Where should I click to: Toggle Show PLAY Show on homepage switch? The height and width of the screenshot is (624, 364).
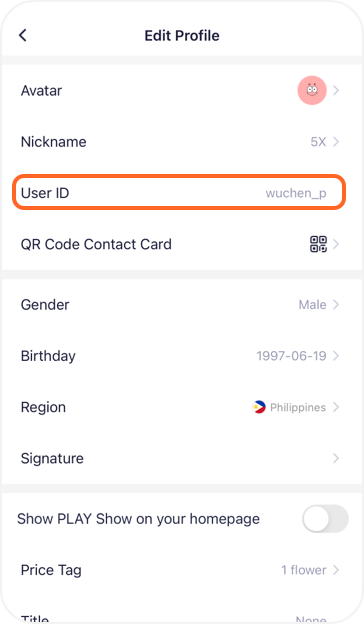tap(325, 519)
